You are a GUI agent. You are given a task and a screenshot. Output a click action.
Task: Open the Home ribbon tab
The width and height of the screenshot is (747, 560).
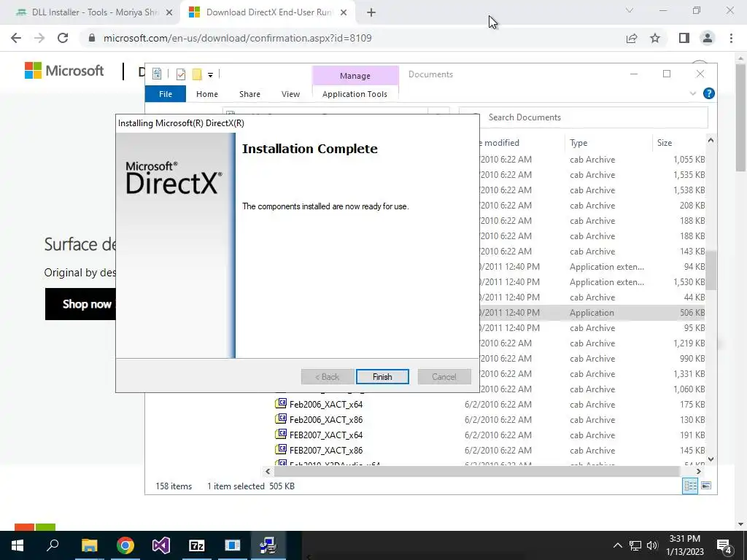(x=206, y=94)
